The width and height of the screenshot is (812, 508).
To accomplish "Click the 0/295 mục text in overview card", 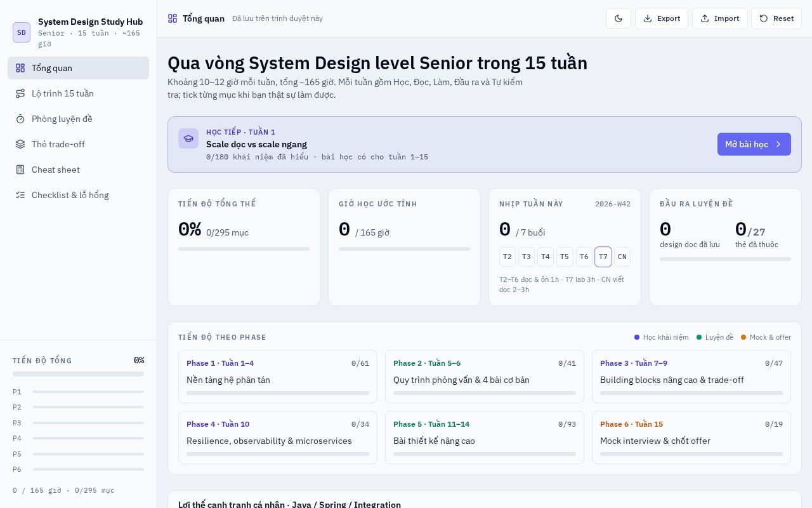I will pyautogui.click(x=227, y=232).
